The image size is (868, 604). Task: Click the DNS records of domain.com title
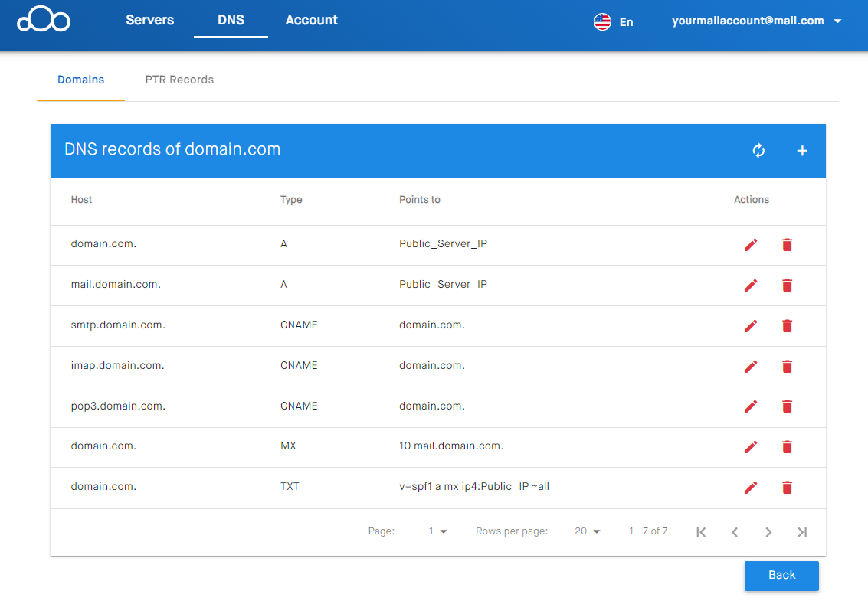click(x=172, y=149)
